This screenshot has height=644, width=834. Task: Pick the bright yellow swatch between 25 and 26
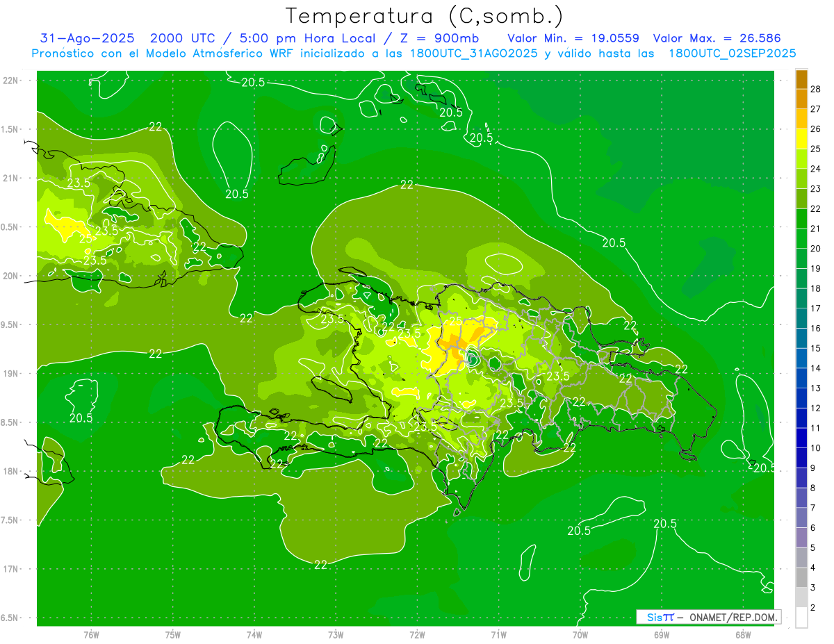pyautogui.click(x=801, y=139)
